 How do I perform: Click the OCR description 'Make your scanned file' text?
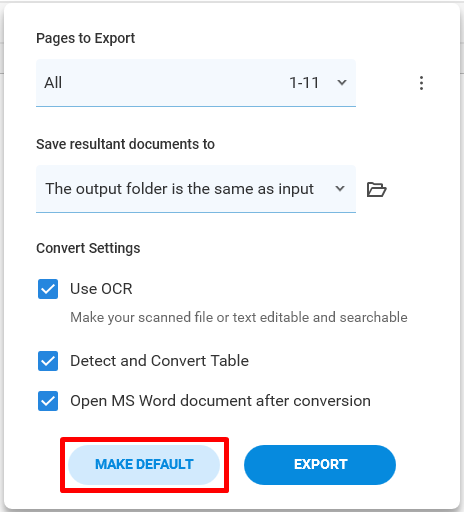239,317
